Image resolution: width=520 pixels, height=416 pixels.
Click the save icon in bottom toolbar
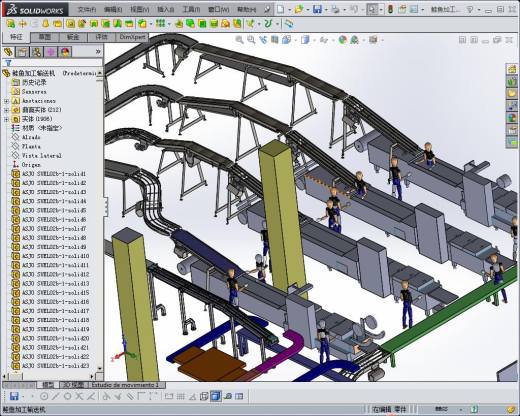(14, 396)
